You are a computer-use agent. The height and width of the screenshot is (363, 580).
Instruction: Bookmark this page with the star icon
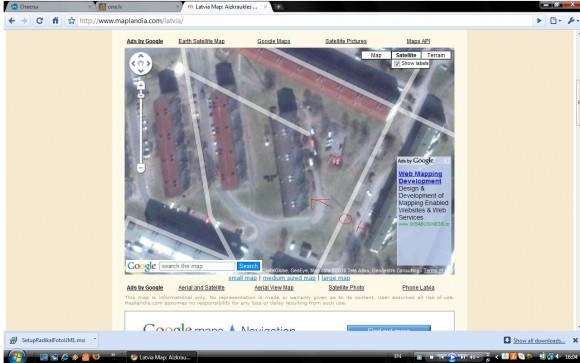coord(71,21)
